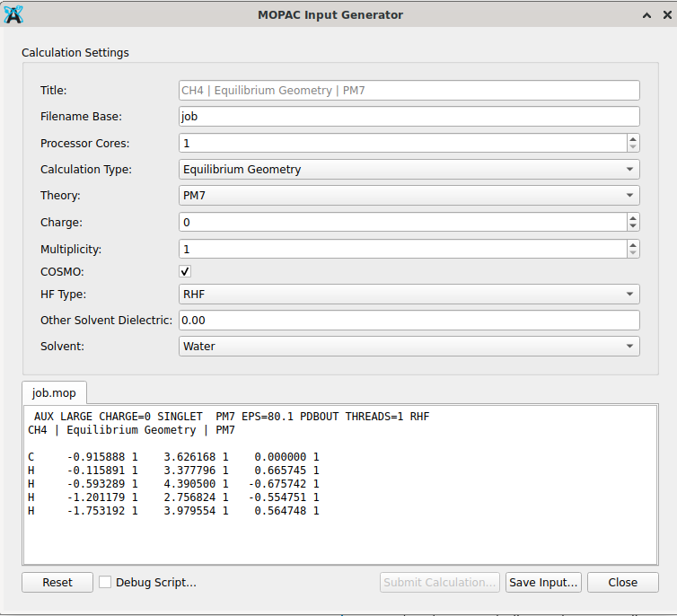Image resolution: width=677 pixels, height=616 pixels.
Task: Click the Save Input... button
Action: pos(543,583)
